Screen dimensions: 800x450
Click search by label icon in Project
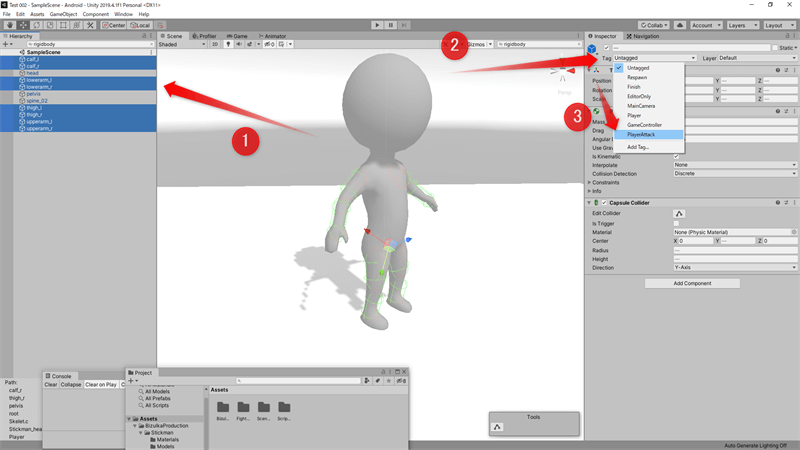[x=378, y=381]
